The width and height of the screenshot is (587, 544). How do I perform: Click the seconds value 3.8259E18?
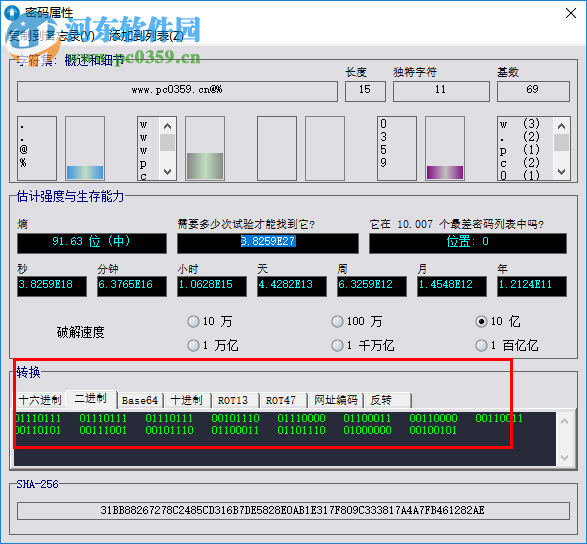(52, 286)
